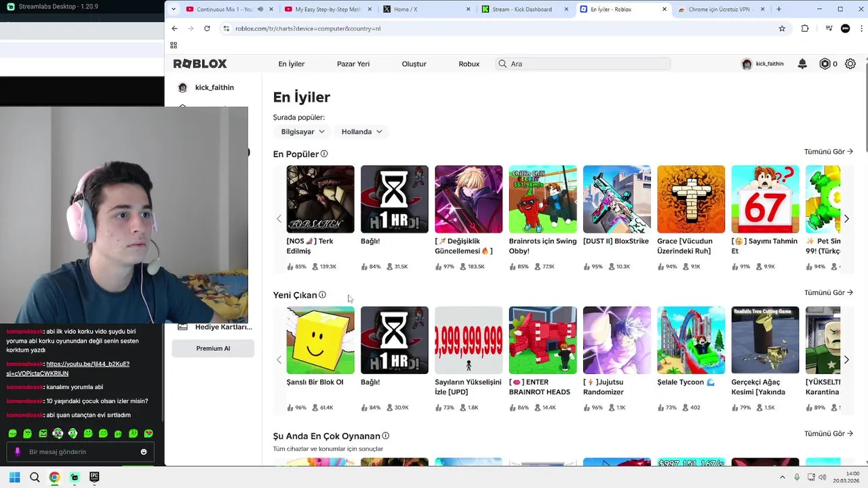The image size is (868, 488).
Task: Open Epic Games taskbar icon
Action: click(x=94, y=477)
